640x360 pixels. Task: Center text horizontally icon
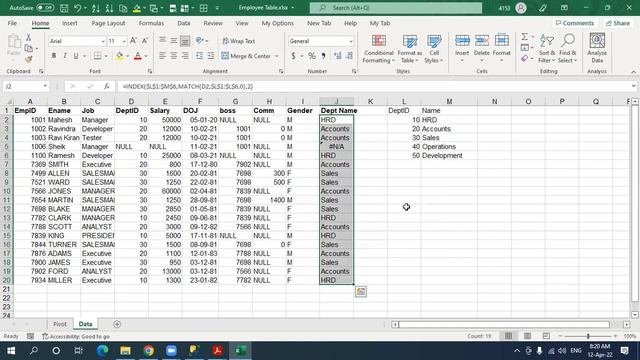click(174, 56)
